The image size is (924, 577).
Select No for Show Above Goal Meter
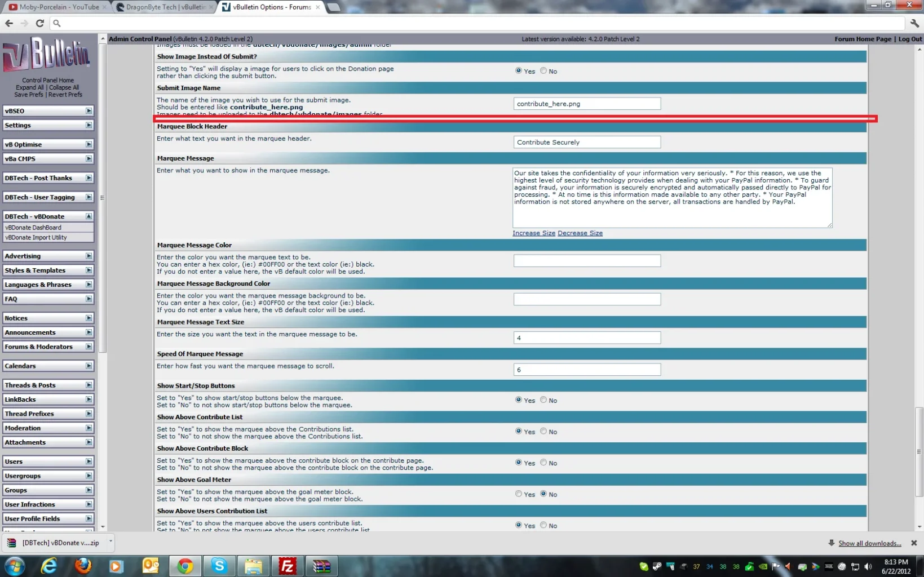[x=543, y=494]
